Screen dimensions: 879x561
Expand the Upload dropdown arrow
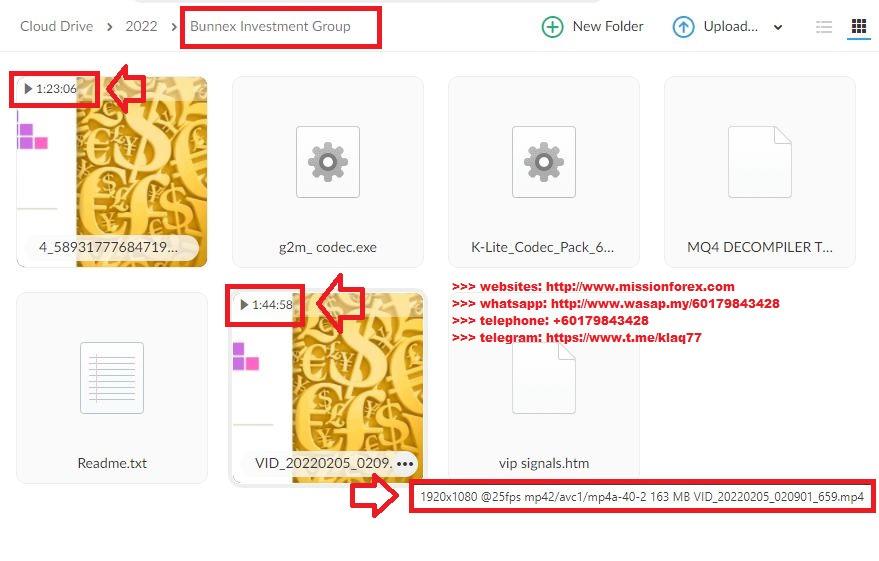click(778, 27)
